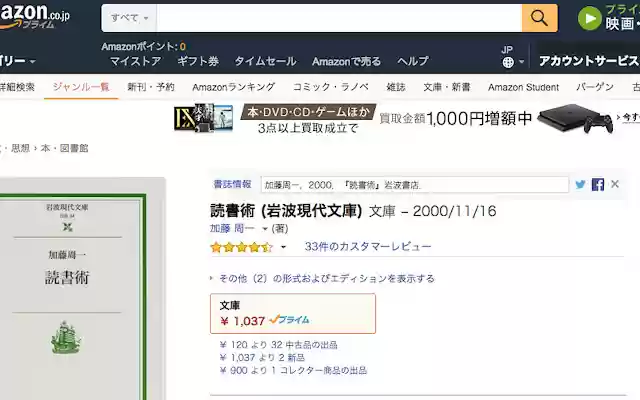Viewport: 640px width, 400px height.
Task: Click the 書誌情報 label
Action: pos(232,184)
